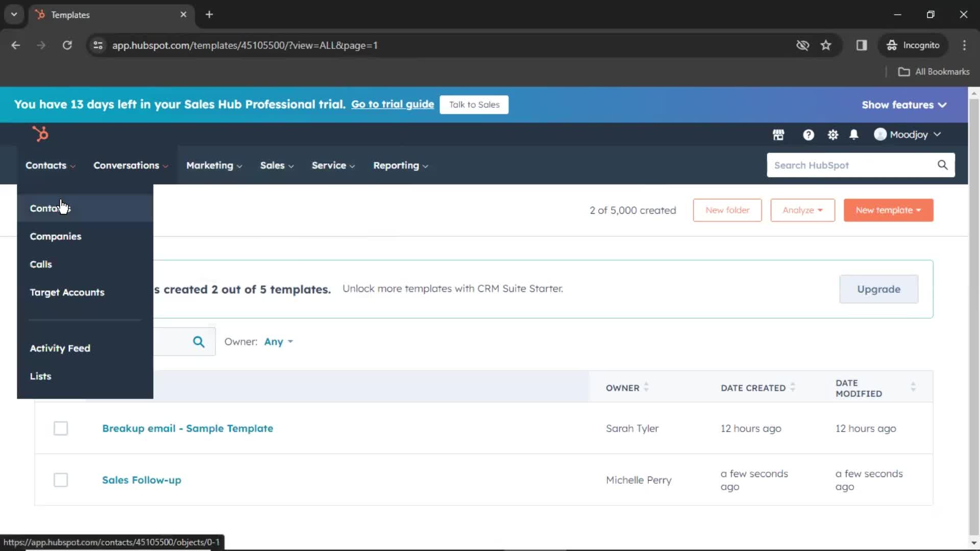Expand the Show features chevron

click(x=942, y=105)
